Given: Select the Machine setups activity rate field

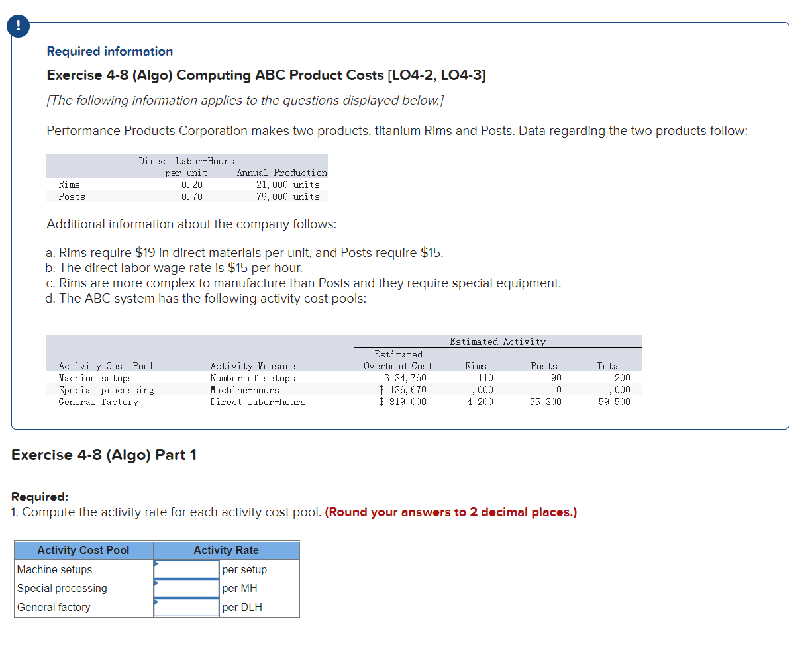Looking at the screenshot, I should pos(186,569).
